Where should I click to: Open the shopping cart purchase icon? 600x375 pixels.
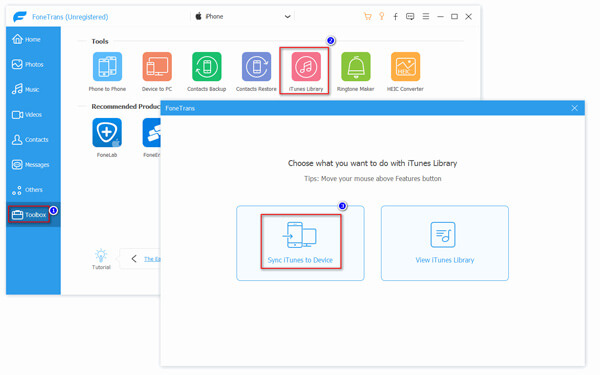click(367, 16)
